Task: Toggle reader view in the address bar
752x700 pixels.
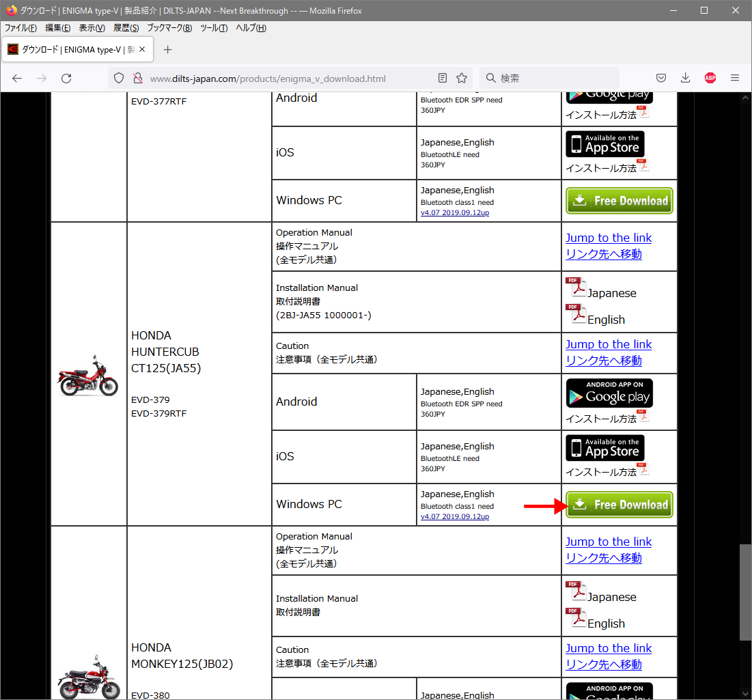Action: 443,78
